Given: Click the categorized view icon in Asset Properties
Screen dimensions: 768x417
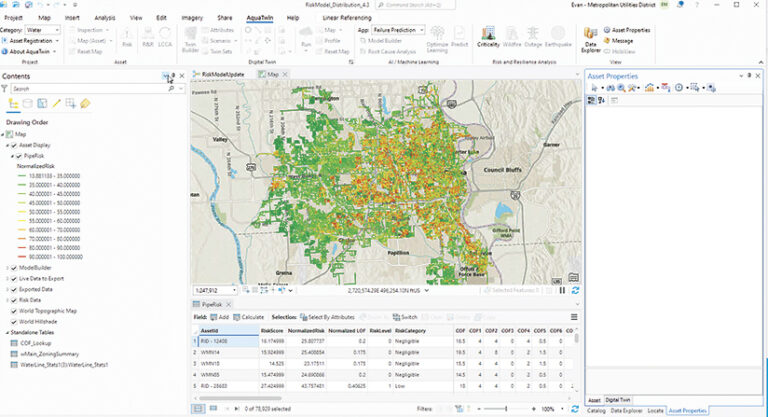Looking at the screenshot, I should coord(592,100).
